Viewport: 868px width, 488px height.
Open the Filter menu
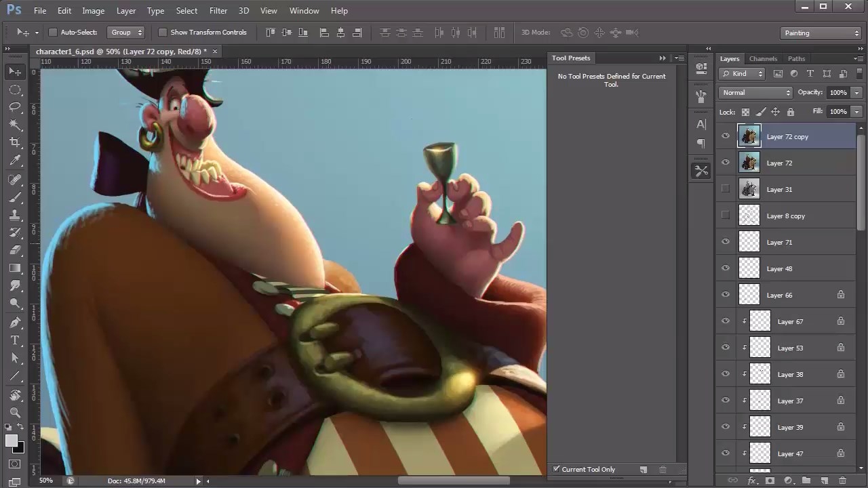pyautogui.click(x=218, y=11)
